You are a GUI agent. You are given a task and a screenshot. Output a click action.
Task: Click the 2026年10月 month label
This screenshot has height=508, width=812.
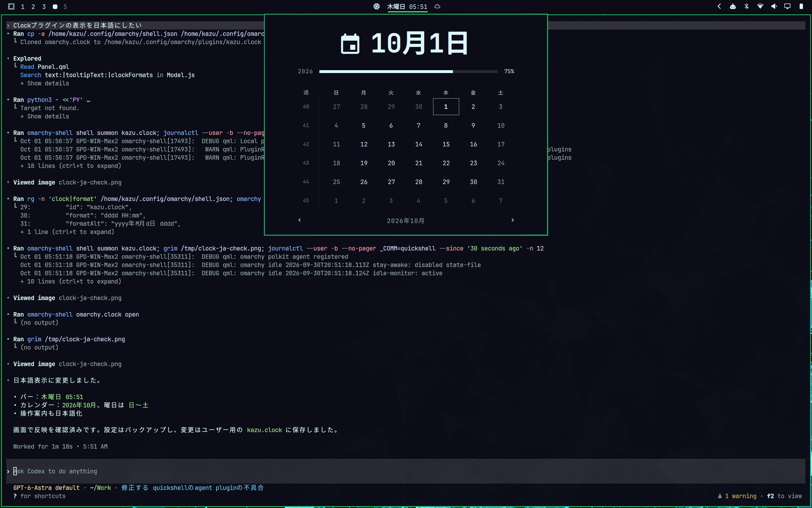click(x=406, y=221)
